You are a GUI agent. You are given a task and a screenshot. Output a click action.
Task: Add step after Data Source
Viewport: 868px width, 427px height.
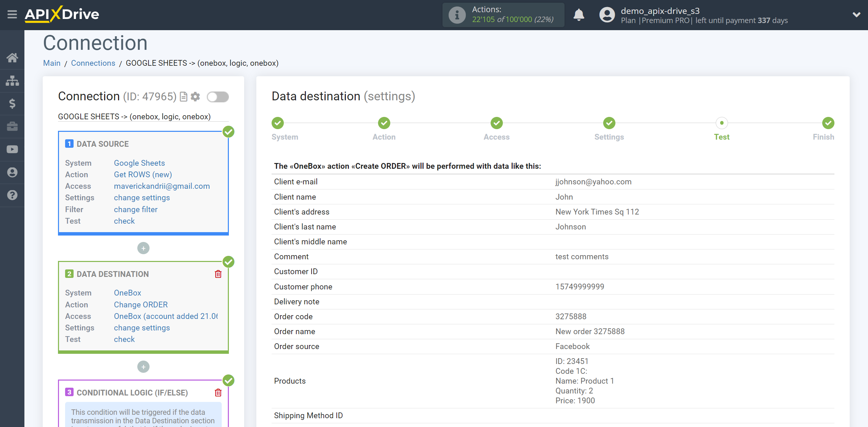click(143, 248)
